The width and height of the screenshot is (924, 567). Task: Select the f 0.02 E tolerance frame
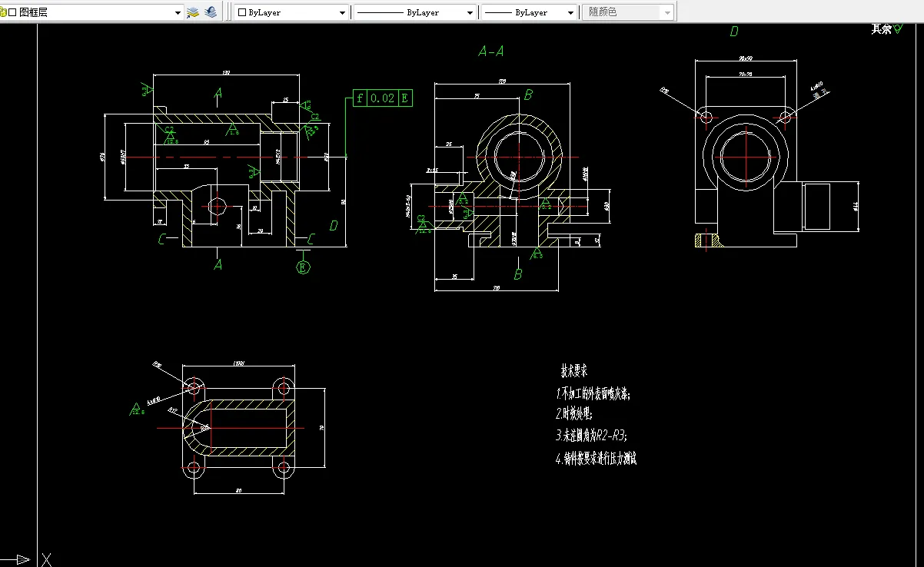click(x=383, y=98)
